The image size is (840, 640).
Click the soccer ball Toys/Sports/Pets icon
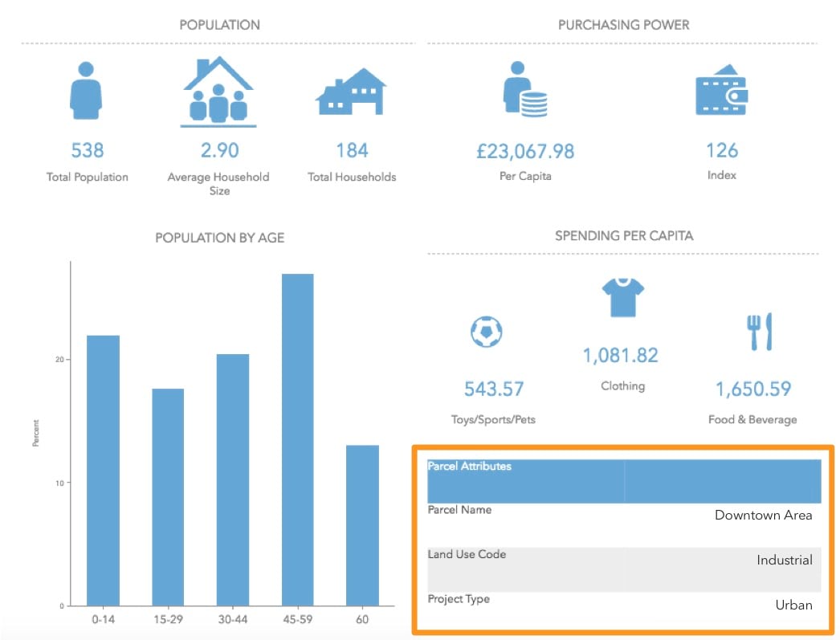(x=486, y=332)
